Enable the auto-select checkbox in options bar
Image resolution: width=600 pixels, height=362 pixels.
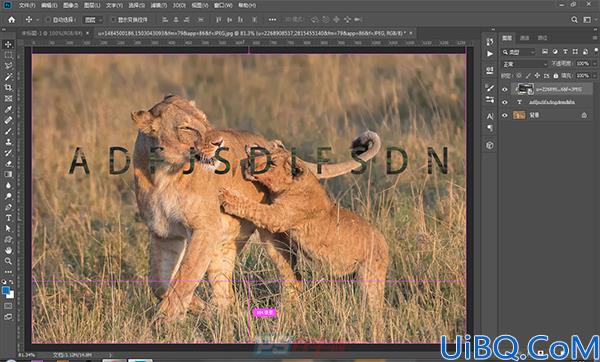click(x=49, y=20)
